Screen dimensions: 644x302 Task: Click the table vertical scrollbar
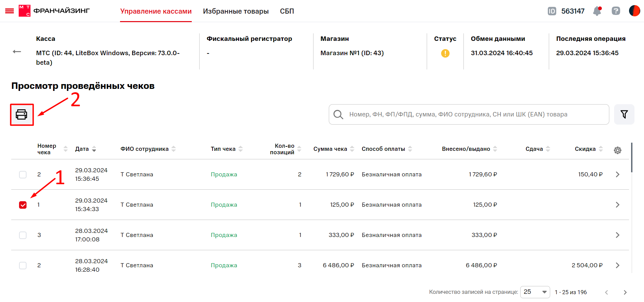632,158
